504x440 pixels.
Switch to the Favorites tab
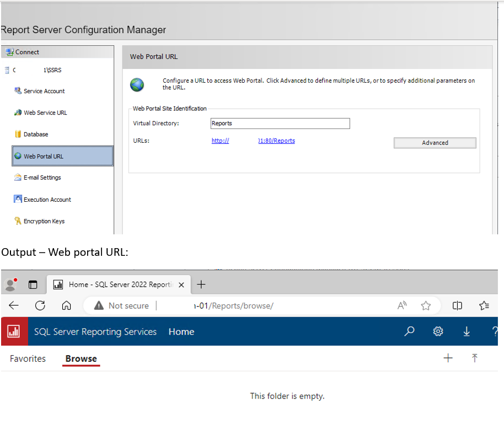28,358
